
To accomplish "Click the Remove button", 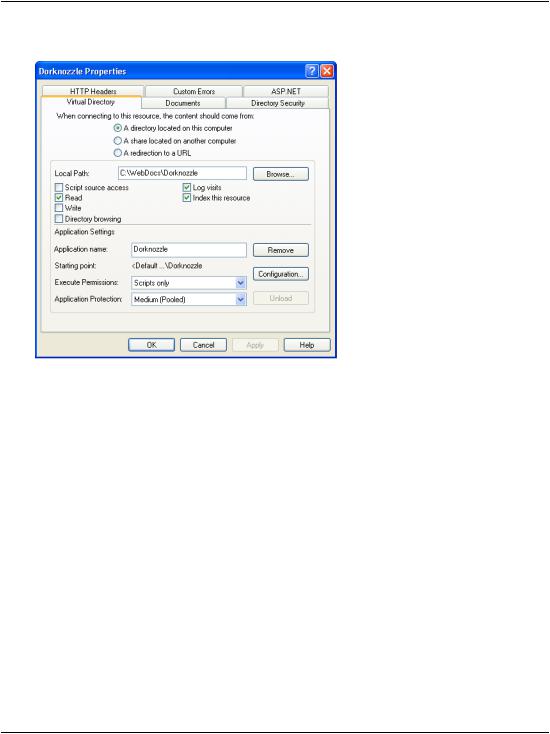I will click(x=281, y=250).
